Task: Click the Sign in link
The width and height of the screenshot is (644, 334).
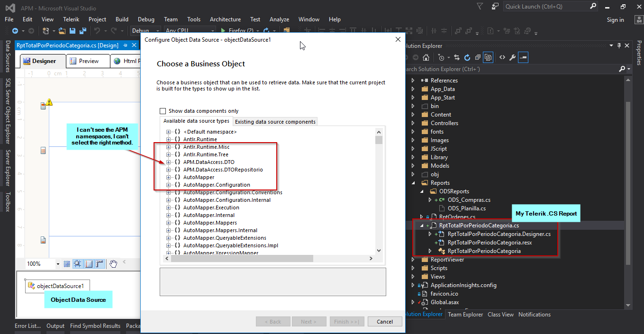Action: click(x=615, y=20)
